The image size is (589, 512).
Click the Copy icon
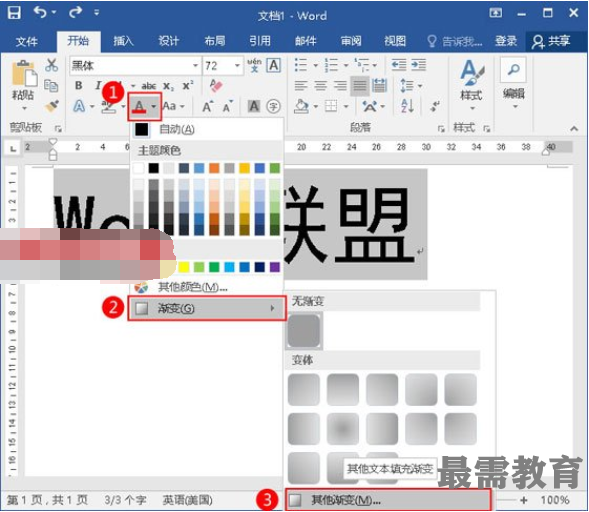point(51,86)
